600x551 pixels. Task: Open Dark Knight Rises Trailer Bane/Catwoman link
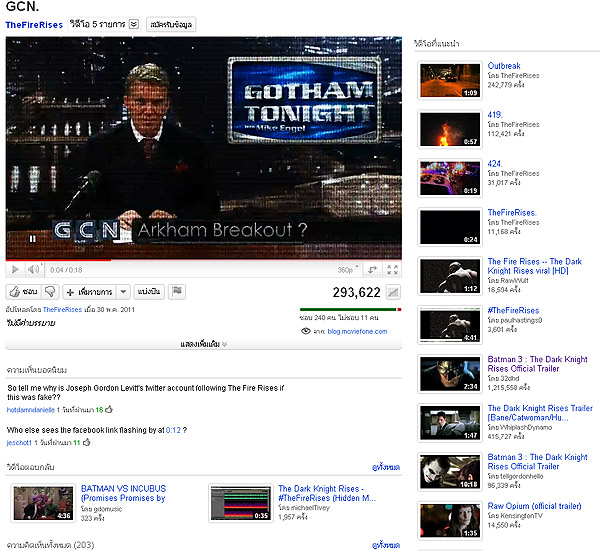540,413
